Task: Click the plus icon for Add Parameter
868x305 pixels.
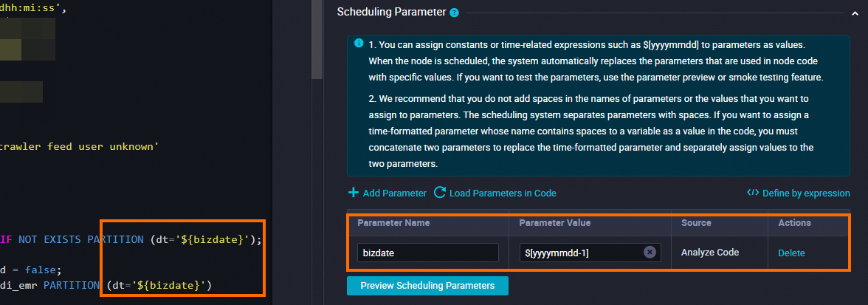Action: click(x=354, y=193)
